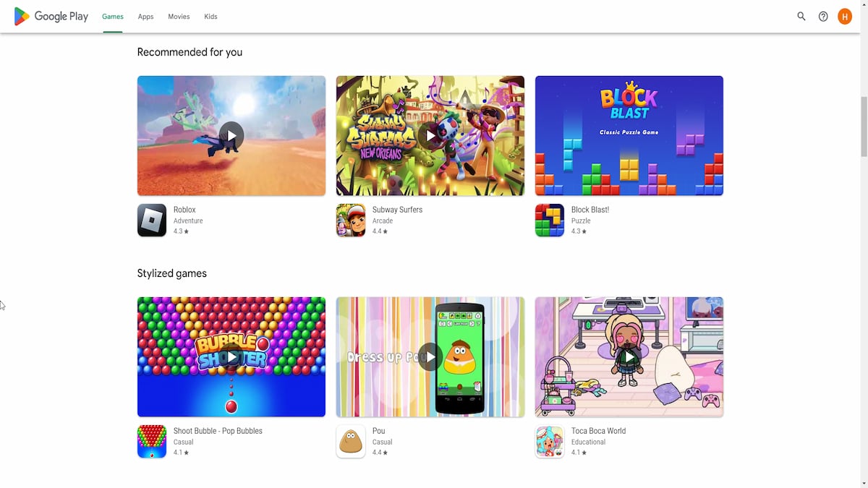Click the Pou app icon
The width and height of the screenshot is (868, 488).
[351, 442]
